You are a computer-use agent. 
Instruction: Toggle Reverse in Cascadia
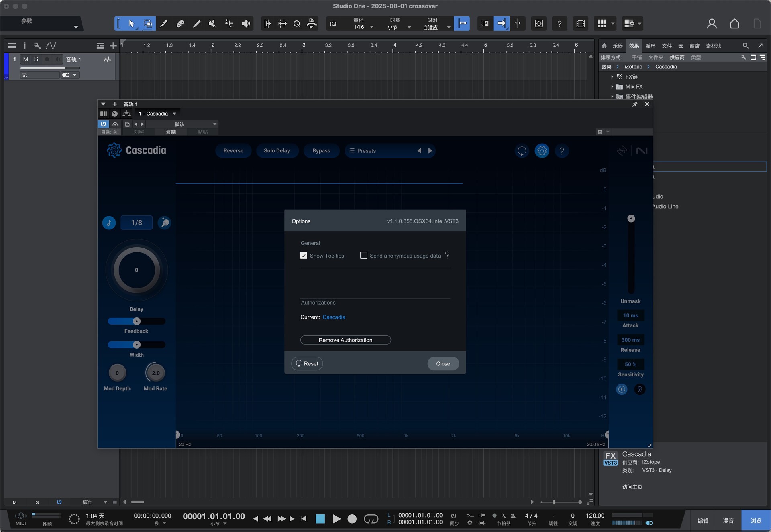coord(233,151)
